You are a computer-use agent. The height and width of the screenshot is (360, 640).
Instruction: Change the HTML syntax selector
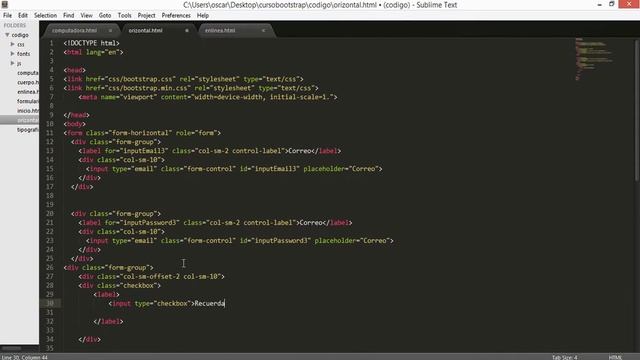tap(615, 357)
